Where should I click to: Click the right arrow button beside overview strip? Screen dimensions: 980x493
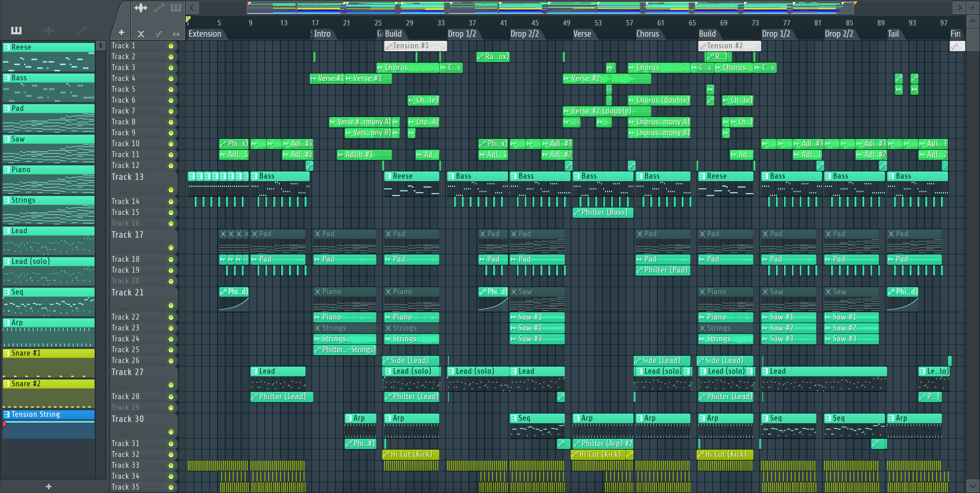960,7
